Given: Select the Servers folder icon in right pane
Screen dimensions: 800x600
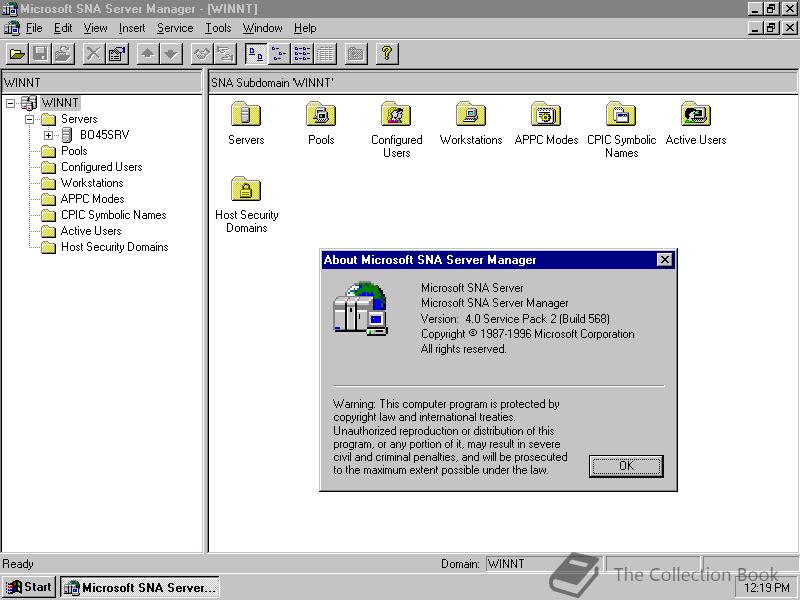Looking at the screenshot, I should tap(246, 114).
